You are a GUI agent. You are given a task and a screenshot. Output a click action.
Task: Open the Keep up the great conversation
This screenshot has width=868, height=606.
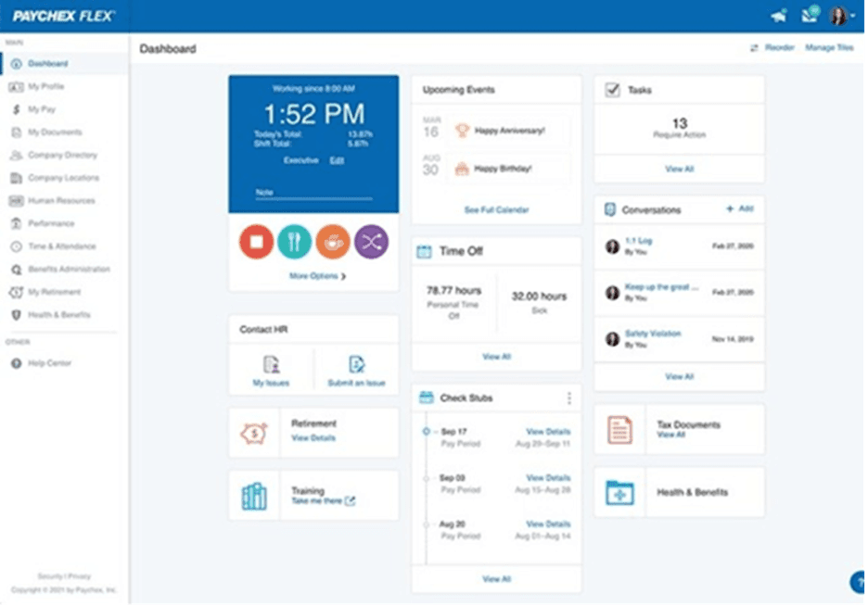(x=661, y=287)
